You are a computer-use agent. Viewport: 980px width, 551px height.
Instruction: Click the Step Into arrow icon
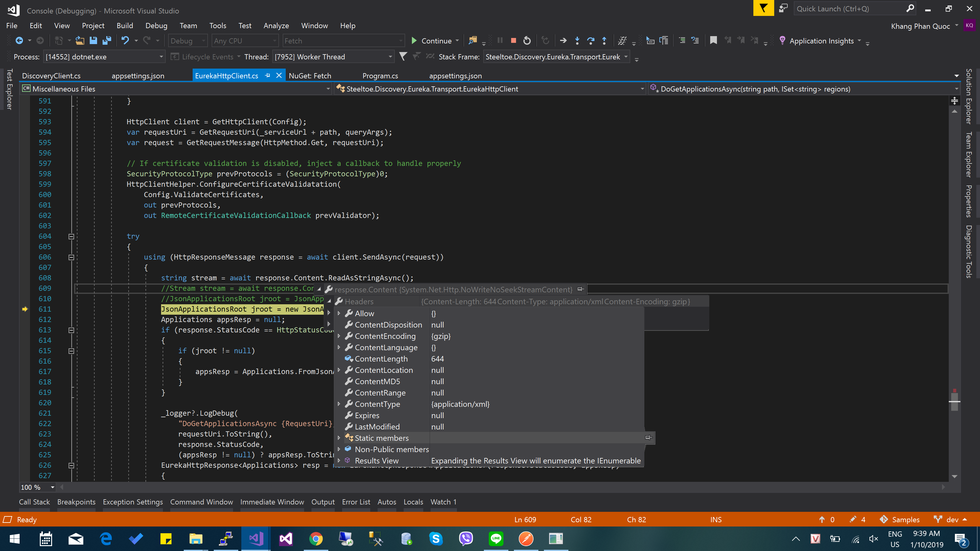pyautogui.click(x=577, y=41)
